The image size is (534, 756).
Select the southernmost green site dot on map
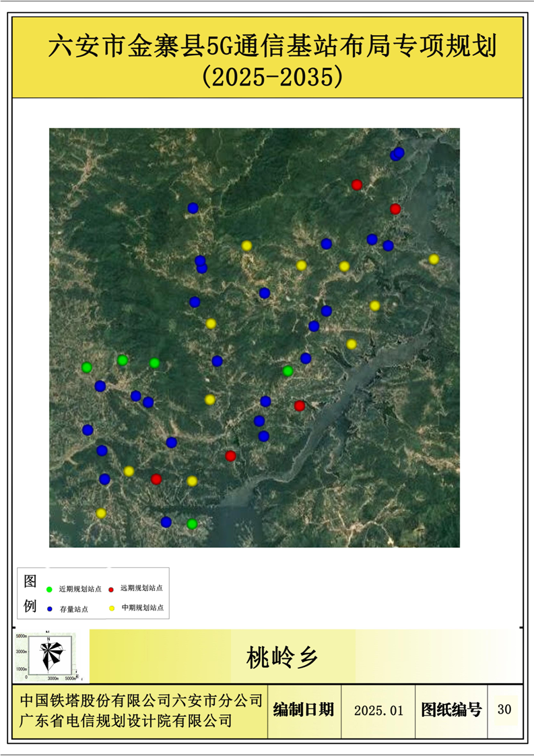point(192,524)
